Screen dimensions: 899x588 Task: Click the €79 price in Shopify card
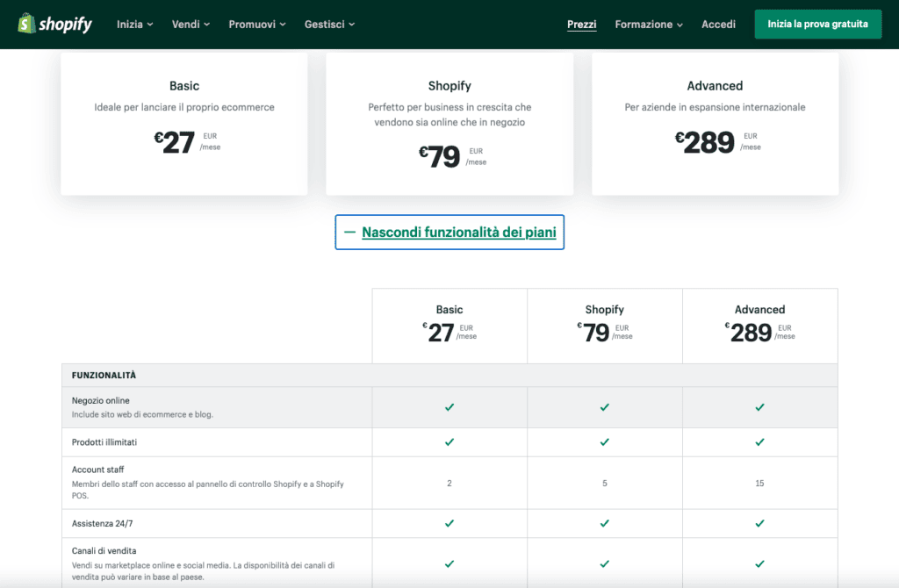coord(439,157)
